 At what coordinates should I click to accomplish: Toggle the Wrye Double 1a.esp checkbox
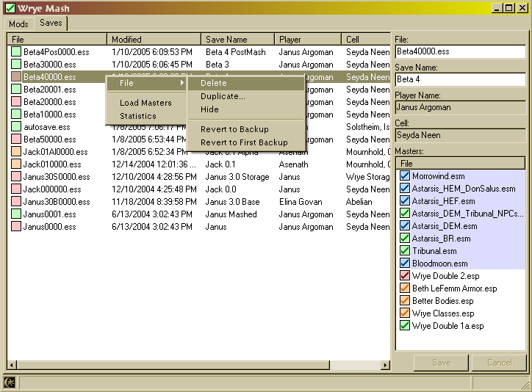click(404, 326)
